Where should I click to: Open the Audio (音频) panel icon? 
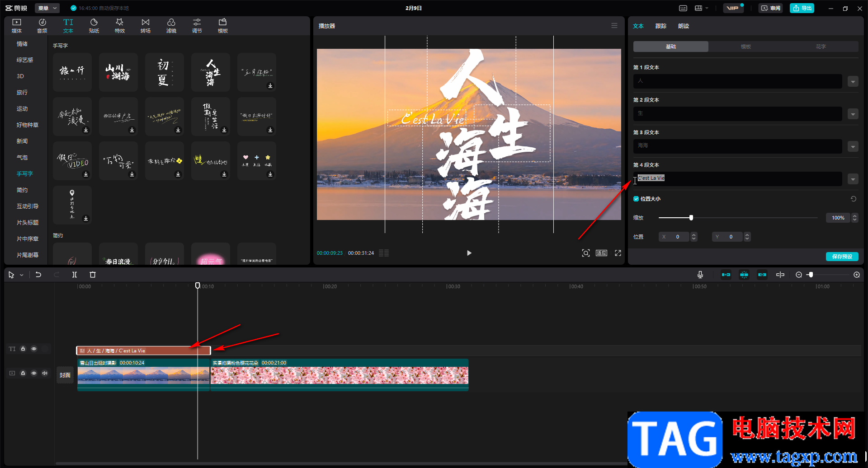click(x=42, y=26)
